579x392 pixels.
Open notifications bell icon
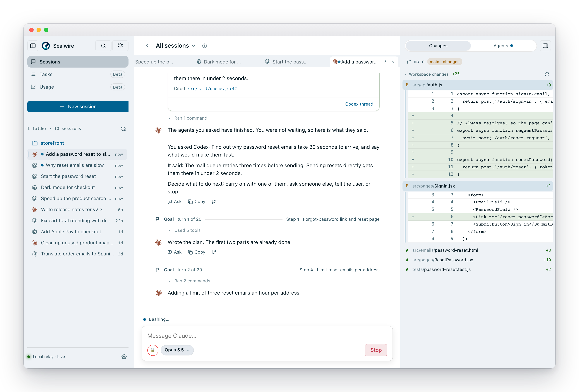pos(120,46)
